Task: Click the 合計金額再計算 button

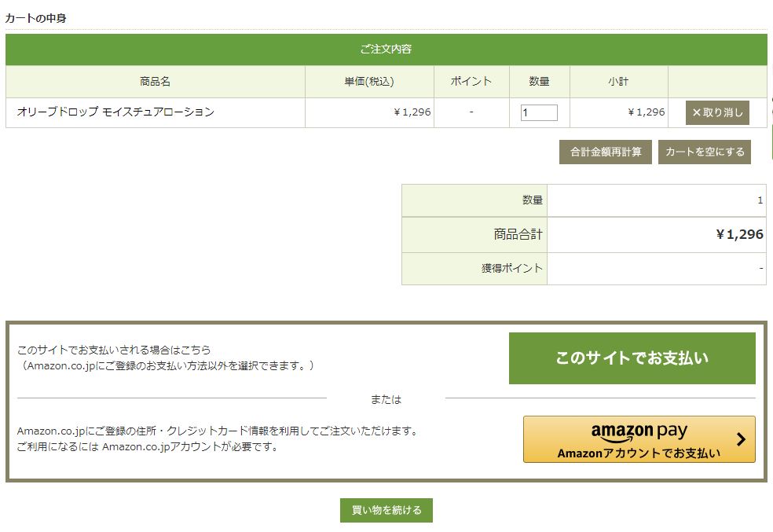Action: 606,152
